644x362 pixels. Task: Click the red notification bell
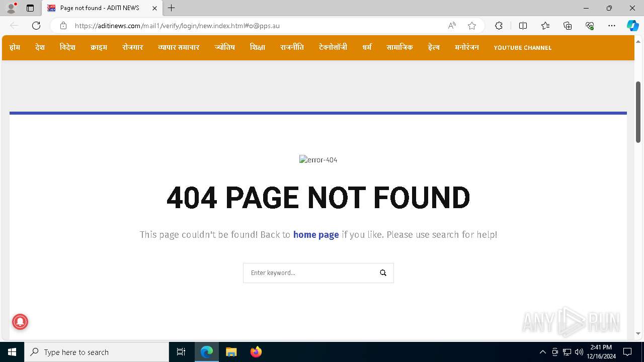click(x=20, y=322)
